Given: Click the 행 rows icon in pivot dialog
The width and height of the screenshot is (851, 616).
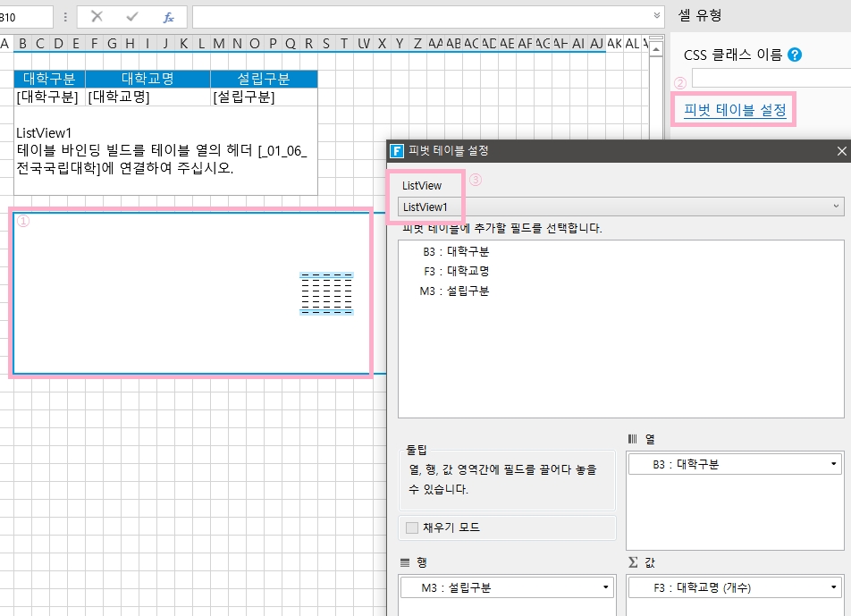Looking at the screenshot, I should [404, 561].
